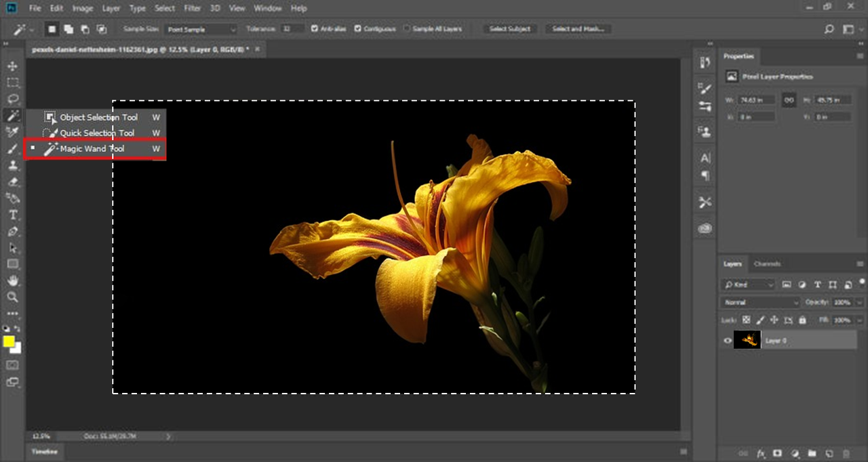This screenshot has width=868, height=462.
Task: Click Create New Adjustment Layer icon
Action: click(x=794, y=453)
